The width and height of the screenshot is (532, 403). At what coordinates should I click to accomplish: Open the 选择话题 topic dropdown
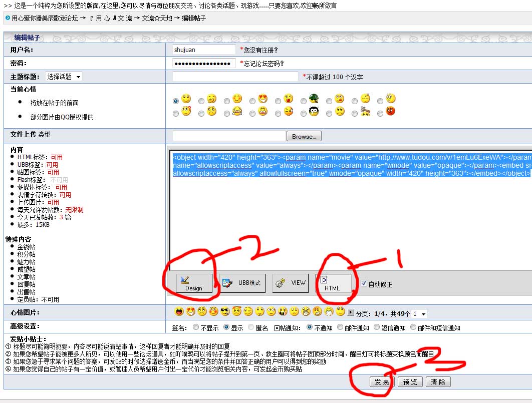[64, 77]
